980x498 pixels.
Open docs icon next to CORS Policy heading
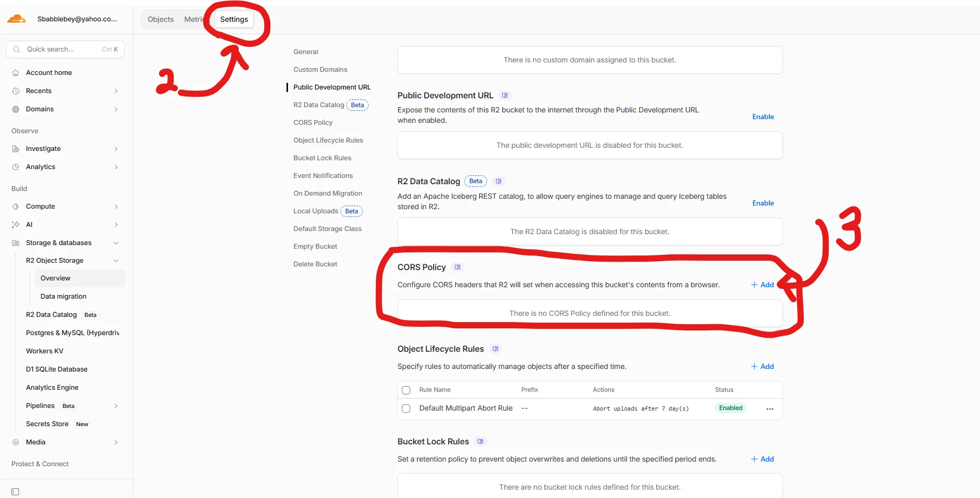click(x=458, y=267)
